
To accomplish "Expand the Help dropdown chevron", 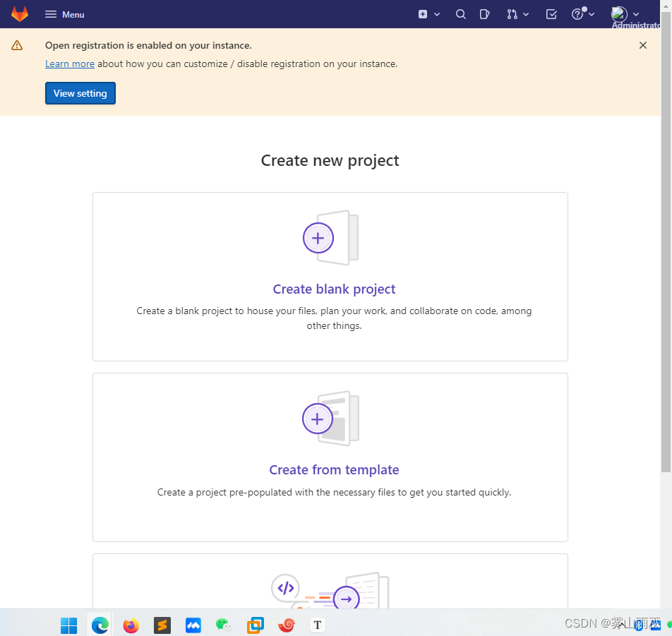I will (x=590, y=14).
